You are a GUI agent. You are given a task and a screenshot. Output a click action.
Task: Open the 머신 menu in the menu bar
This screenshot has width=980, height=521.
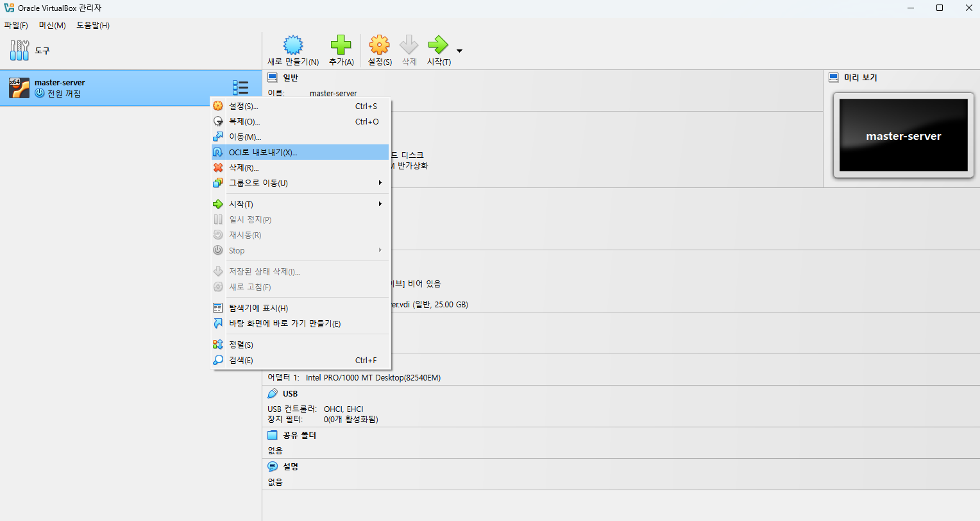53,26
